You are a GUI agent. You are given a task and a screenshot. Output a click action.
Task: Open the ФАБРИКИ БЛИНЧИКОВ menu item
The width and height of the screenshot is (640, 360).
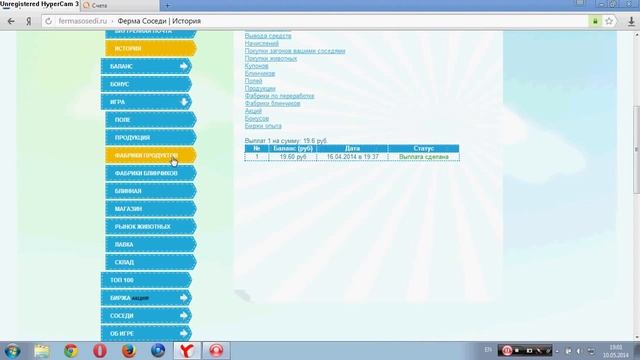[x=151, y=173]
